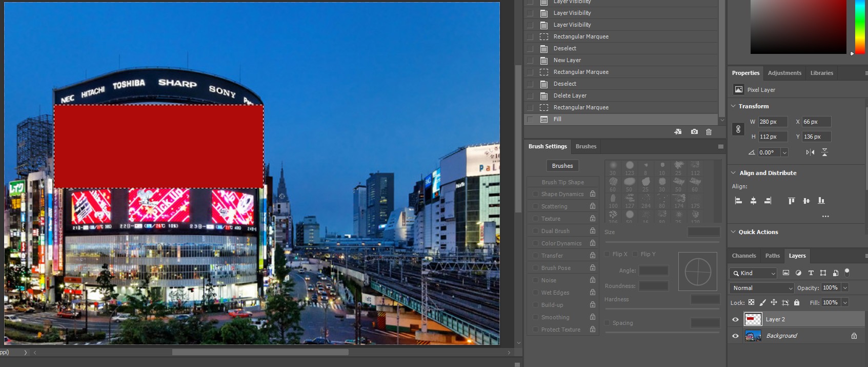Align left edges in Properties panel
The width and height of the screenshot is (868, 367).
point(739,201)
